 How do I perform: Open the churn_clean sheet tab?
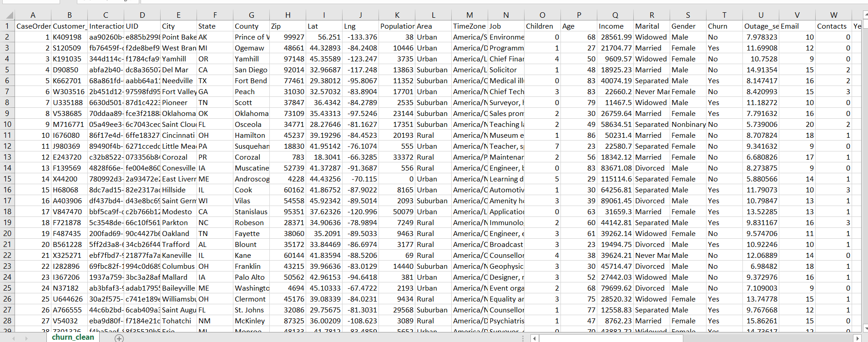(x=73, y=337)
